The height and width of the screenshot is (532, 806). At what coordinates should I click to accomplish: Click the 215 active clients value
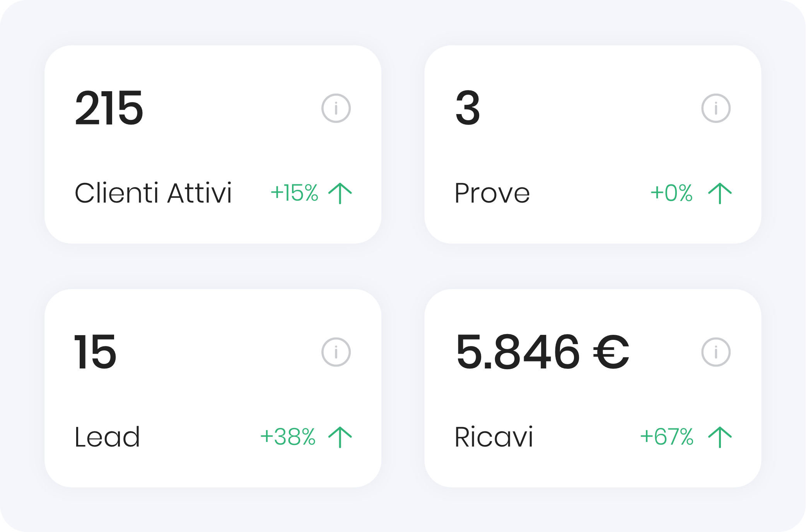tap(109, 108)
